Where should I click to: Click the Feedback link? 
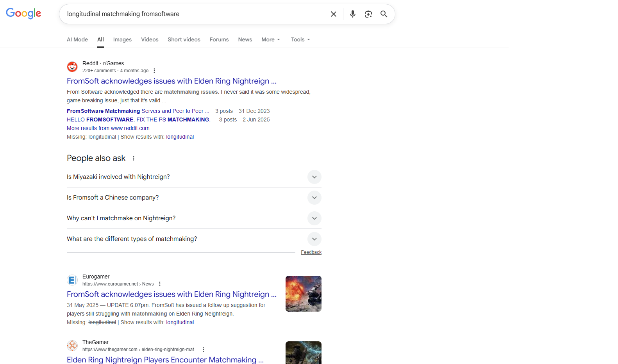pyautogui.click(x=311, y=252)
